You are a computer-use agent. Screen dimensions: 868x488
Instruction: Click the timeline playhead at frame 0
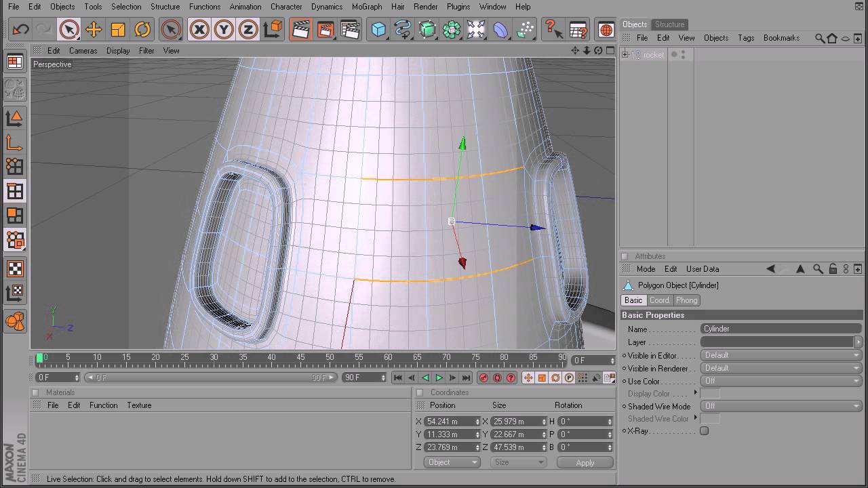pos(40,358)
